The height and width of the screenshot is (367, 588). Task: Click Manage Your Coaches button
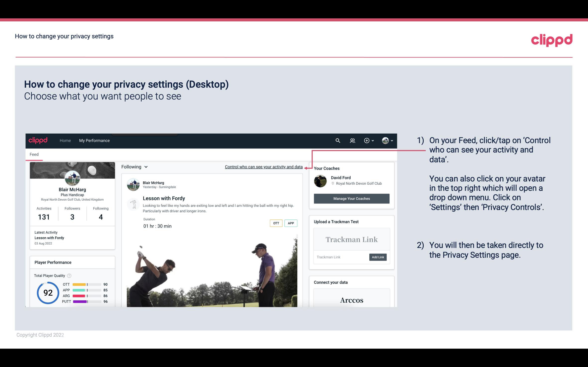[x=351, y=199]
